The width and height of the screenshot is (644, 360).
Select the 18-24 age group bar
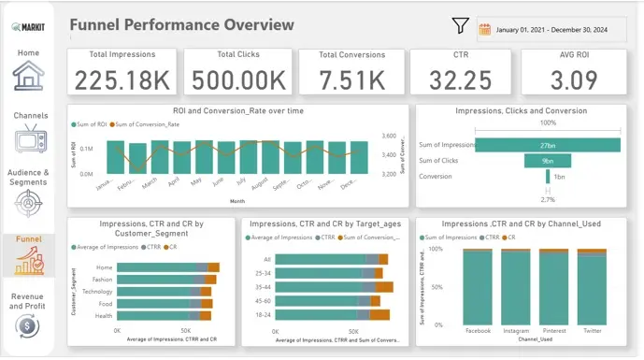click(x=332, y=315)
